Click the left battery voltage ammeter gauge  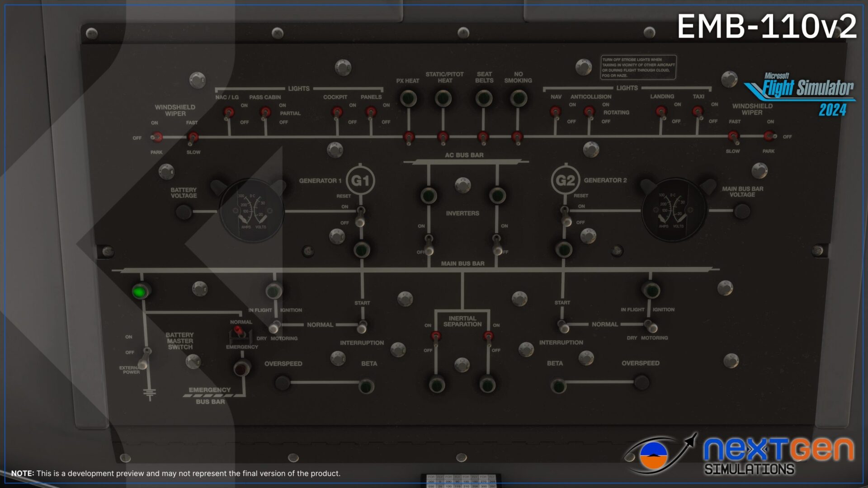pyautogui.click(x=251, y=211)
